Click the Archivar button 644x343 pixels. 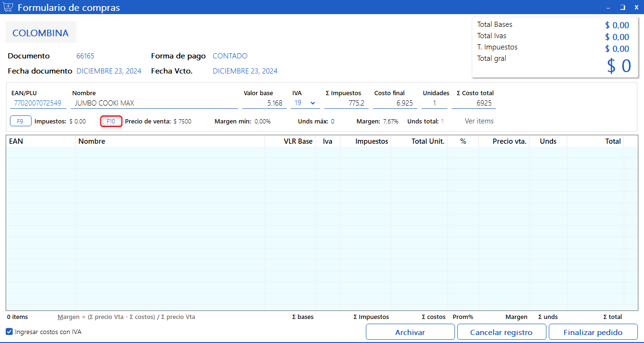410,332
